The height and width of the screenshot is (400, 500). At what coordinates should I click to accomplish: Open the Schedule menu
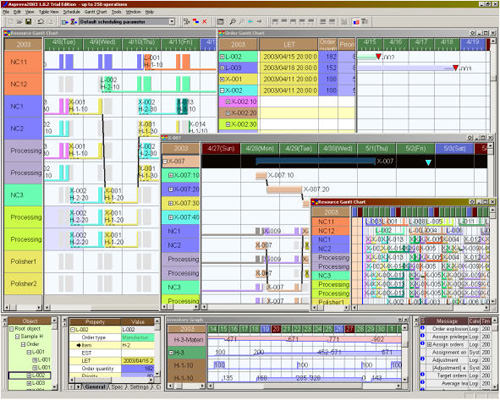[72, 12]
